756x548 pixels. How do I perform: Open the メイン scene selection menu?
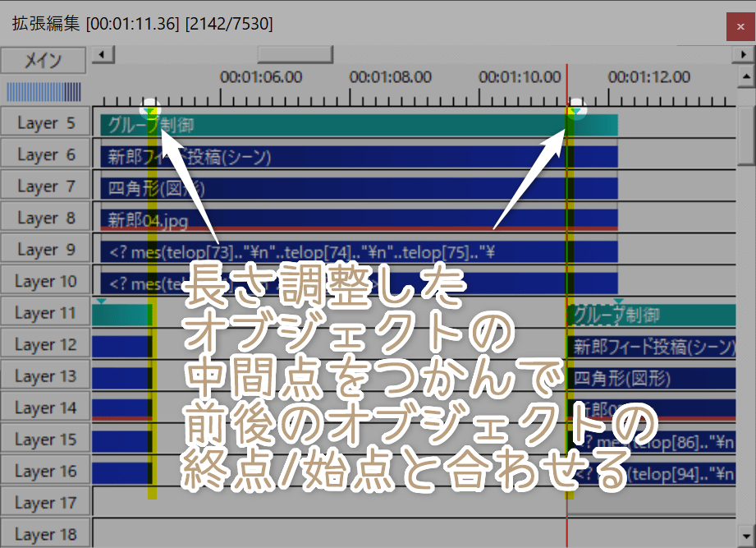click(x=43, y=60)
